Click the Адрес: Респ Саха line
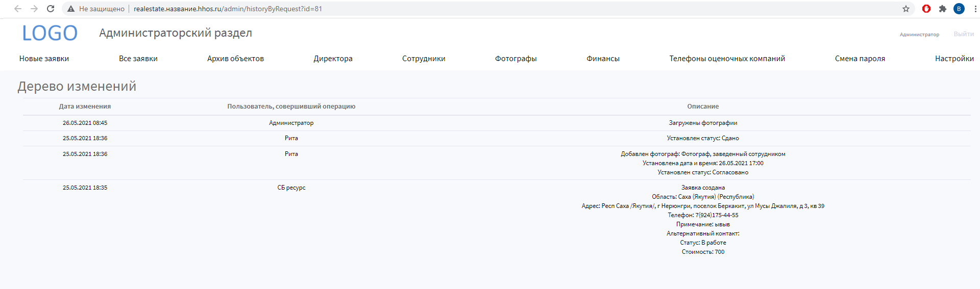 (703, 206)
